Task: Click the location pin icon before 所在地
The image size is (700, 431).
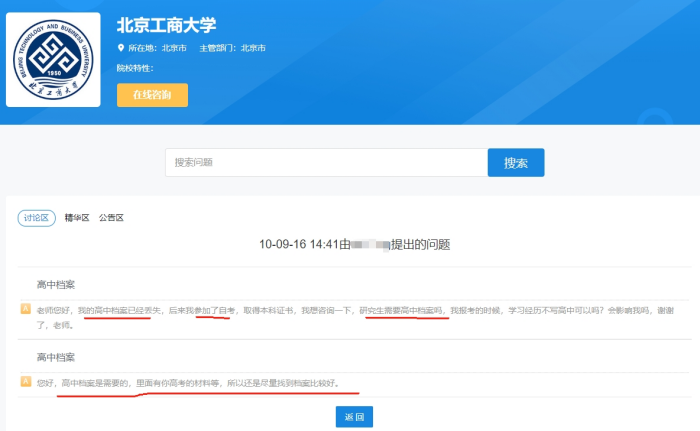Action: click(x=121, y=48)
